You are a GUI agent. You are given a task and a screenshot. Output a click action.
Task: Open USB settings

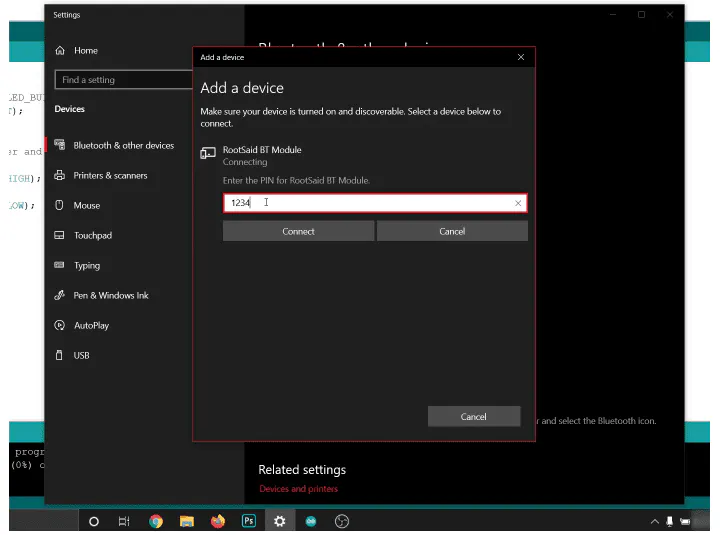[81, 356]
